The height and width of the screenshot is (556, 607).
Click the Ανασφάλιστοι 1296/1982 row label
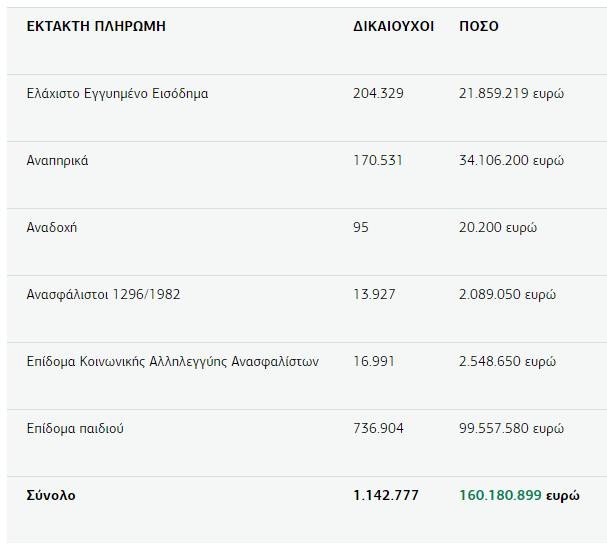point(103,295)
